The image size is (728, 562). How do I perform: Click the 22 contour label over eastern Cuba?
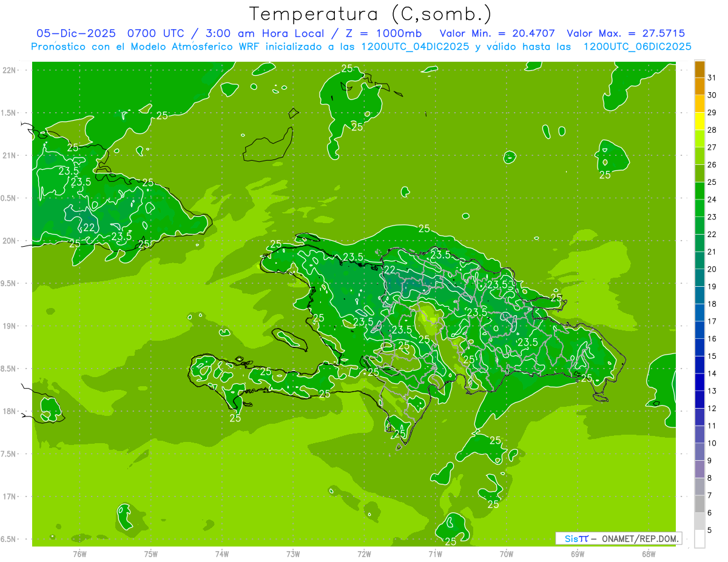click(x=89, y=228)
